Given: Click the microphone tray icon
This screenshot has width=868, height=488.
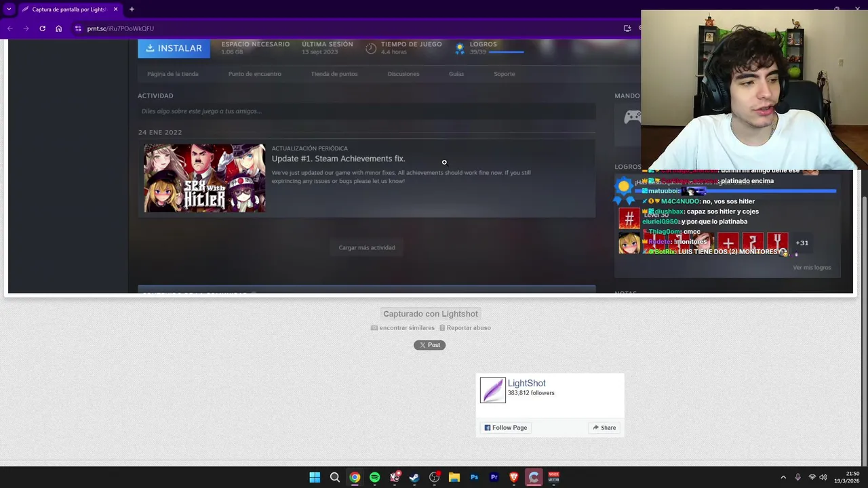Looking at the screenshot, I should pos(797,477).
